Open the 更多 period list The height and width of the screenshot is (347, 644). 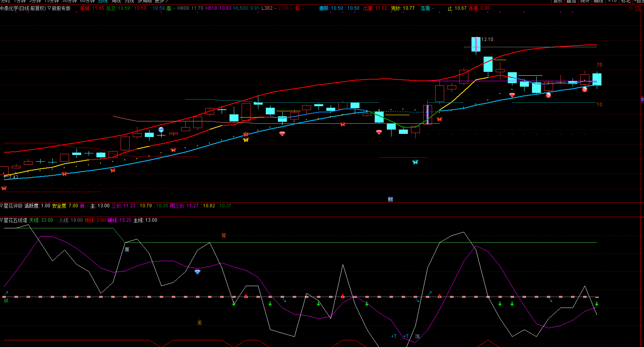coord(161,2)
